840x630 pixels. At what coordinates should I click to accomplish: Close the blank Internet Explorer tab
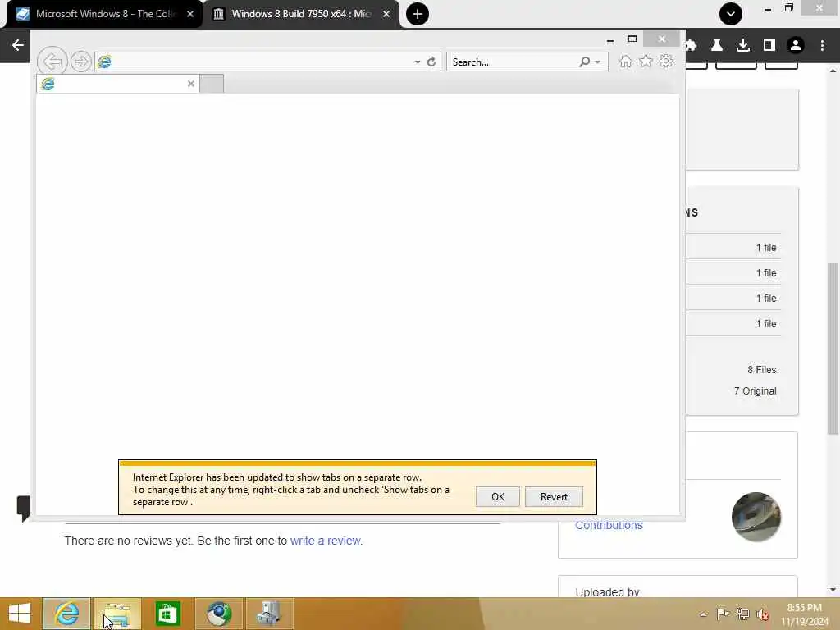190,84
